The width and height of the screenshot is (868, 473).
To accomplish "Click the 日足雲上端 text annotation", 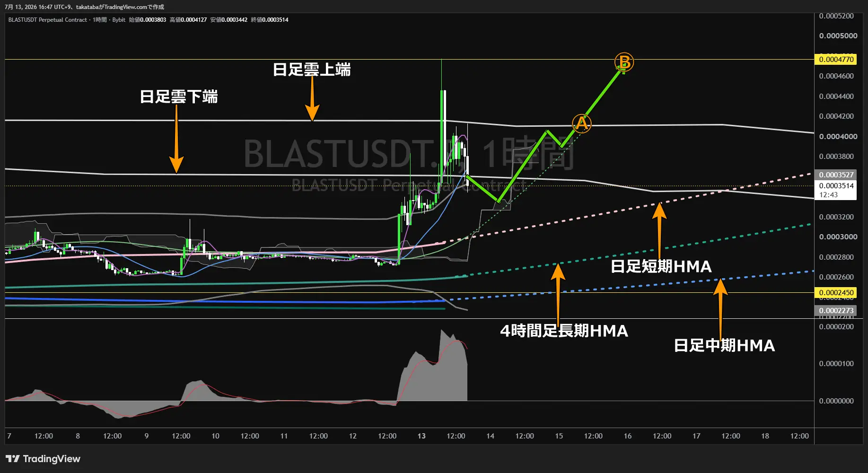I will pyautogui.click(x=312, y=70).
